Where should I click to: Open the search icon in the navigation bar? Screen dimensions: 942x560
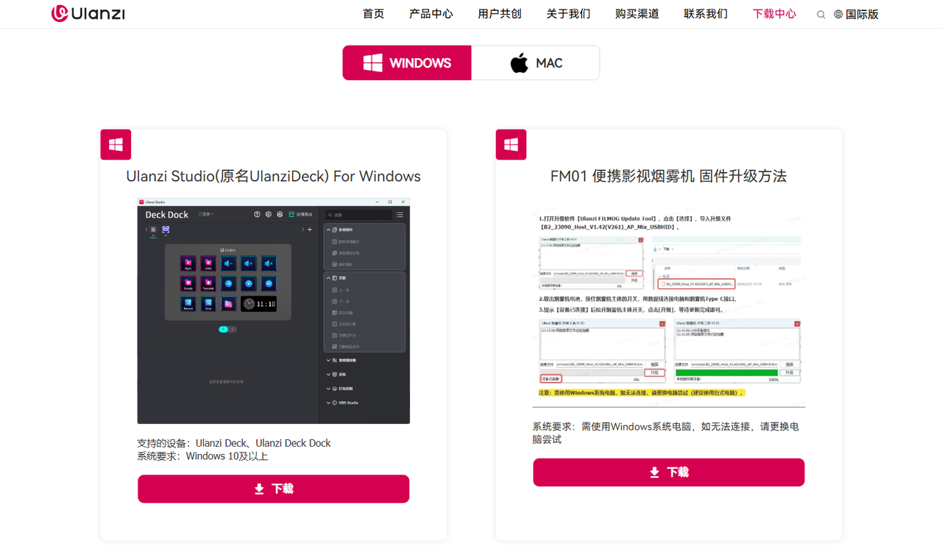[821, 14]
